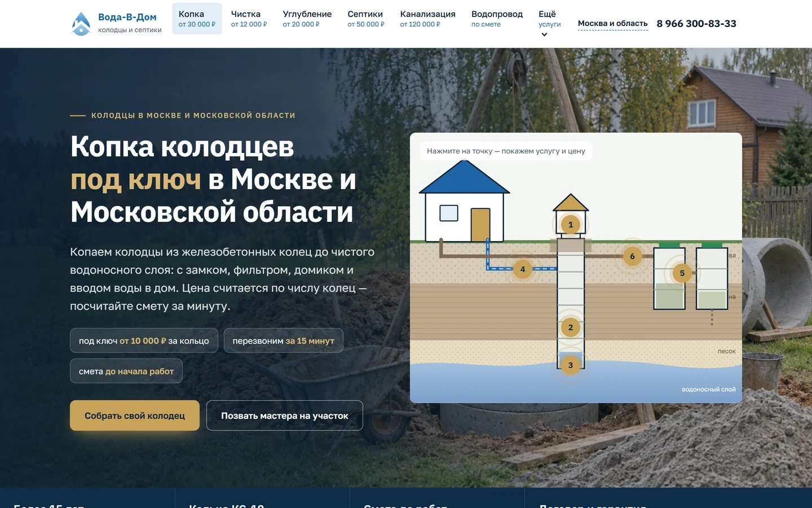Image resolution: width=812 pixels, height=508 pixels.
Task: Click the Вода-В-Дом water drop logo
Action: click(81, 24)
